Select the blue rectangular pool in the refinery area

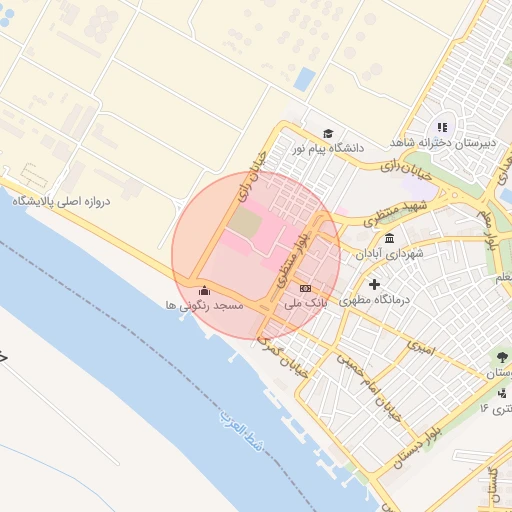pos(304,79)
